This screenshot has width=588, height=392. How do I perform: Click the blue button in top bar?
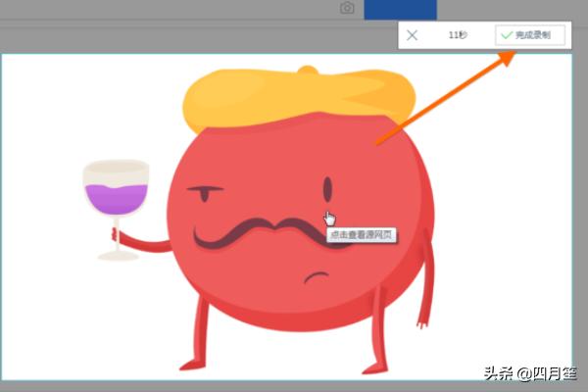coord(400,9)
